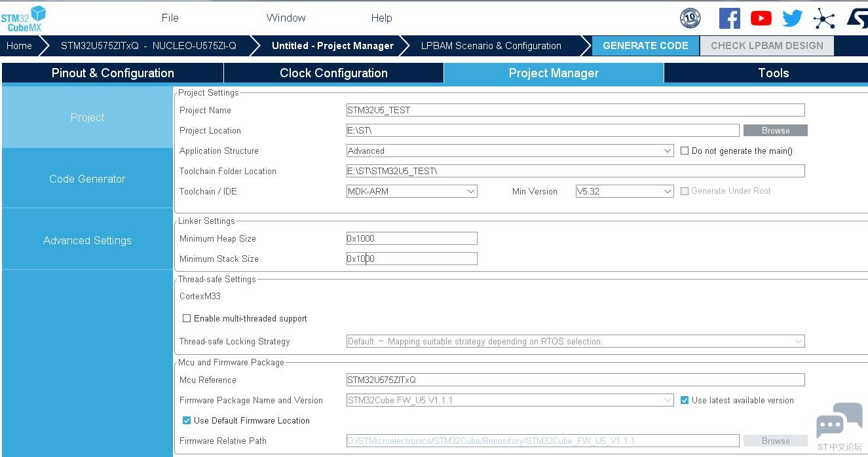Open Advanced Settings side section
Screen dimensions: 868x457
[87, 240]
